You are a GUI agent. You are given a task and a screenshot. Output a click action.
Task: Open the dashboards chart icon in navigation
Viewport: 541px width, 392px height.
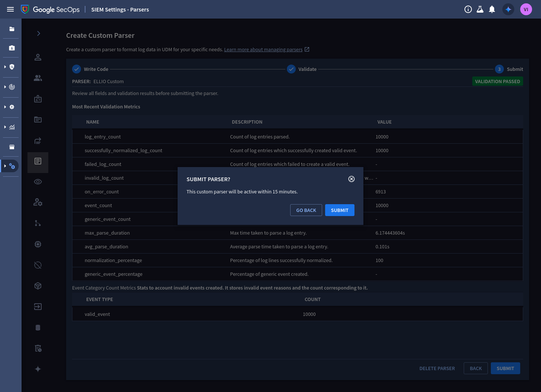click(x=12, y=127)
